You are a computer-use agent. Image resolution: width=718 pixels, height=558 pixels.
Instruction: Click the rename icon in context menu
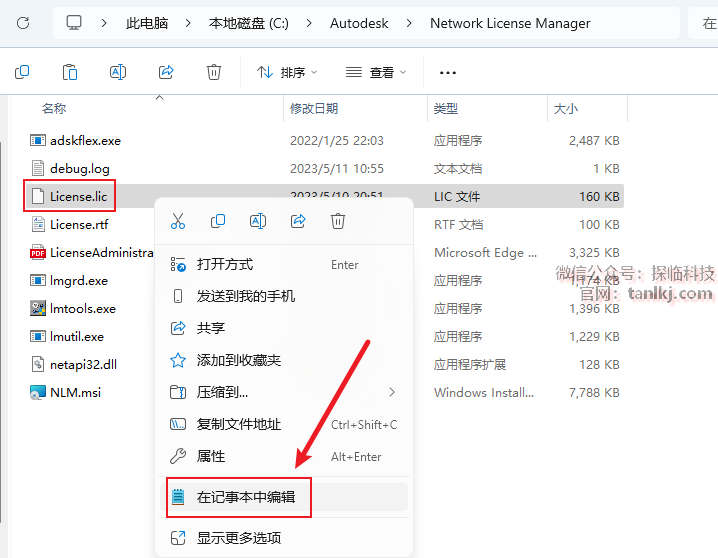(258, 221)
